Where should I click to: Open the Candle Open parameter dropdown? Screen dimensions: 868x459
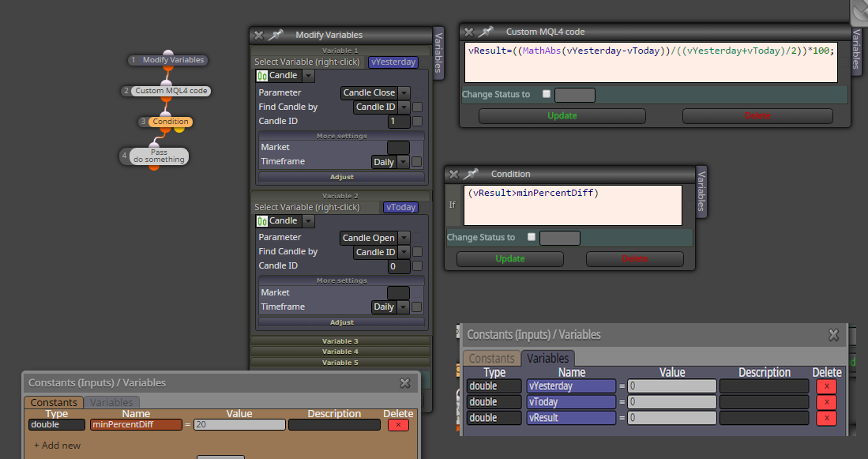point(404,238)
